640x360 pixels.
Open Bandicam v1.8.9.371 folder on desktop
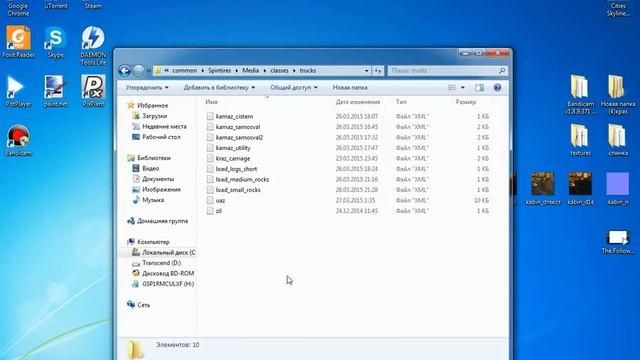[x=580, y=94]
